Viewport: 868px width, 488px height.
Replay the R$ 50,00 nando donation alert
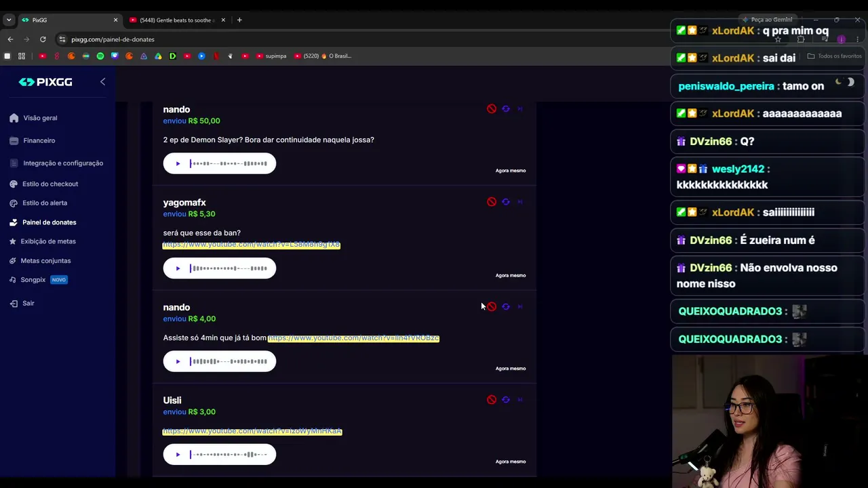point(506,108)
